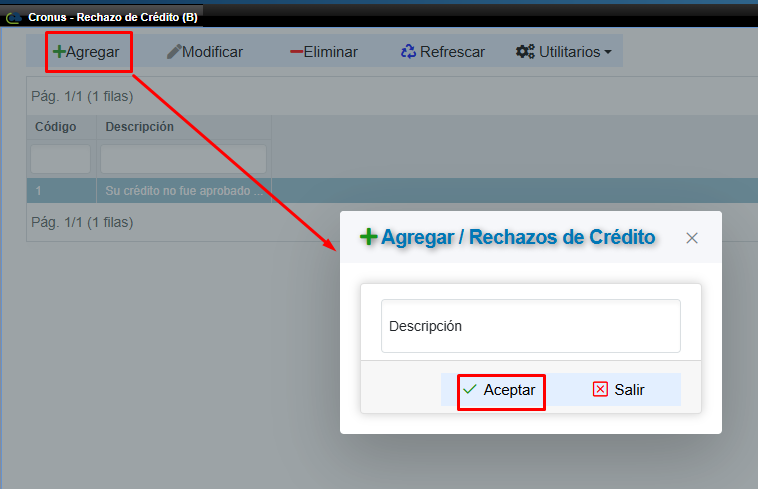Select the Cronus - Rechazo de Crédito (B) tab
The image size is (758, 489).
coord(102,17)
